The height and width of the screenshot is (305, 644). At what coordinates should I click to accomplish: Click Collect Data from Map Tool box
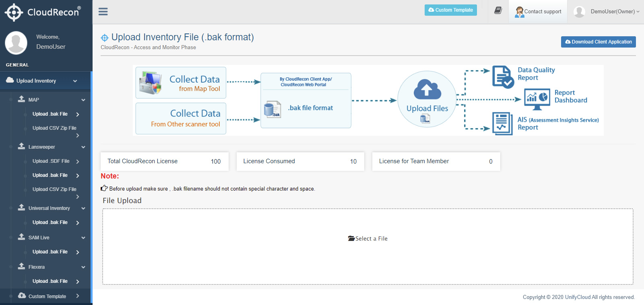point(181,83)
